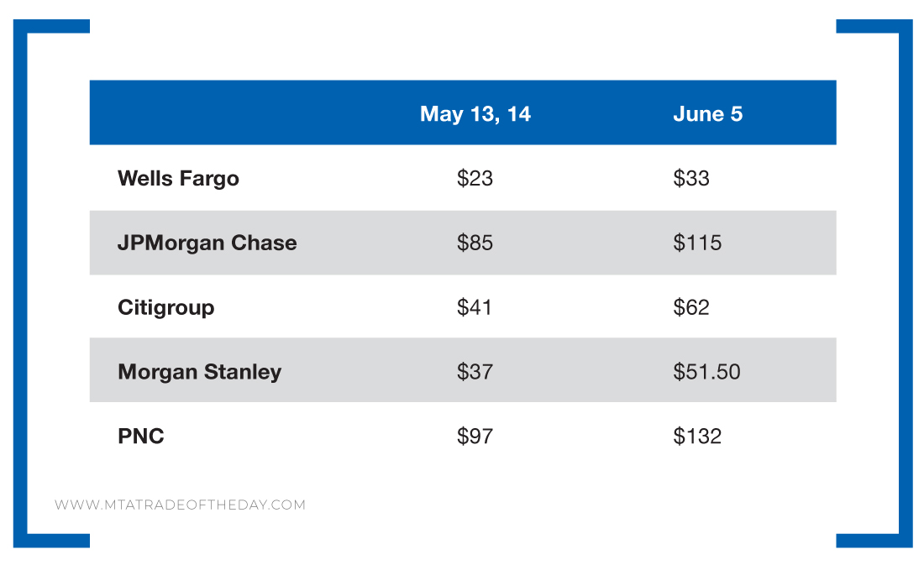Click the "May 13, 14" column header
This screenshot has height=565, width=924.
[x=475, y=114]
